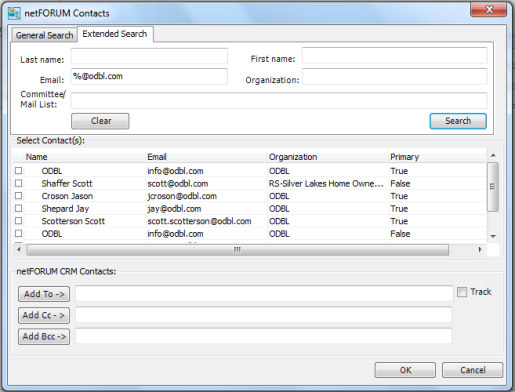Click the Primary column header
Viewport: 515px width, 392px height.
click(437, 157)
